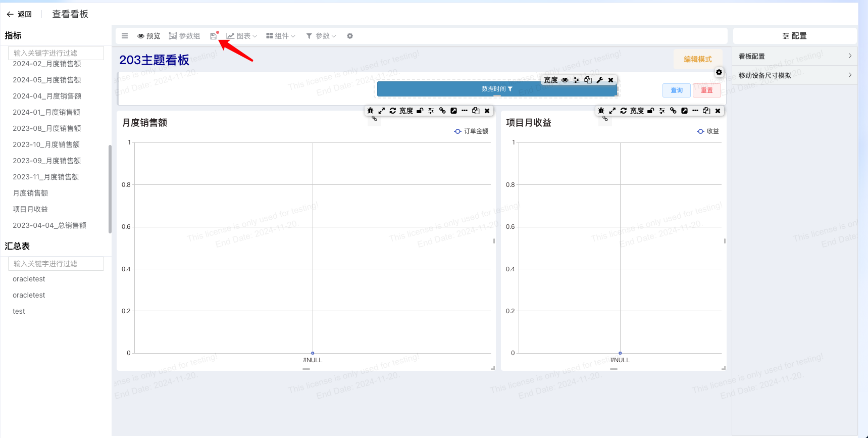Click the refresh icon on 月度销售额 chart toolbar

pyautogui.click(x=392, y=111)
